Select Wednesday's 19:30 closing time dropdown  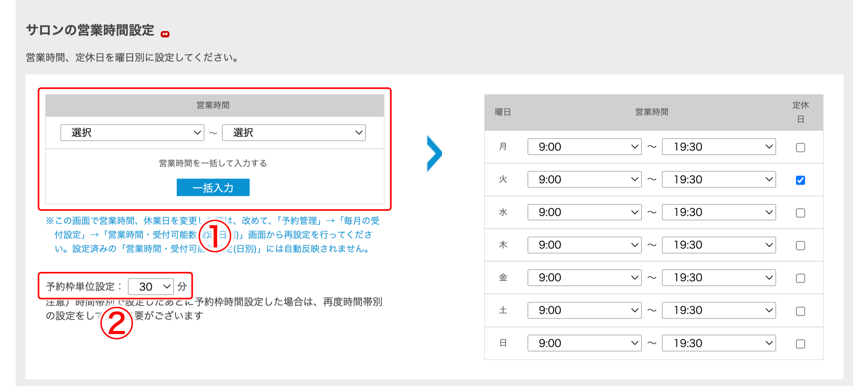[x=719, y=212]
